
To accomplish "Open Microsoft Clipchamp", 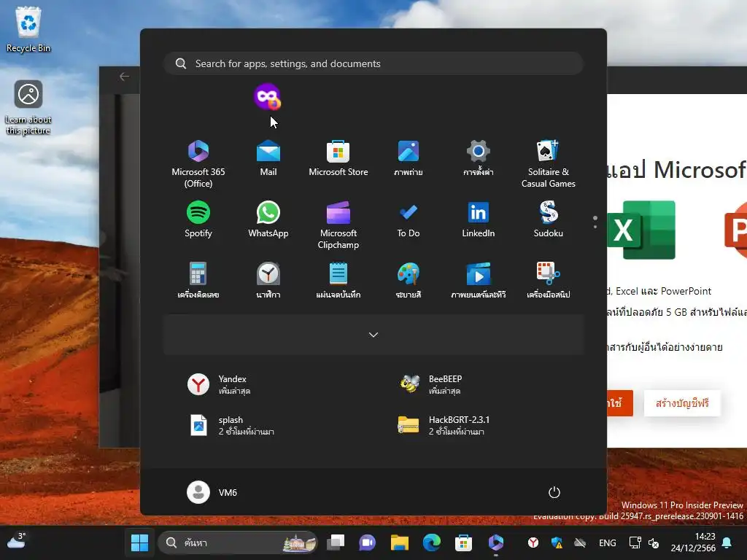I will [x=338, y=225].
